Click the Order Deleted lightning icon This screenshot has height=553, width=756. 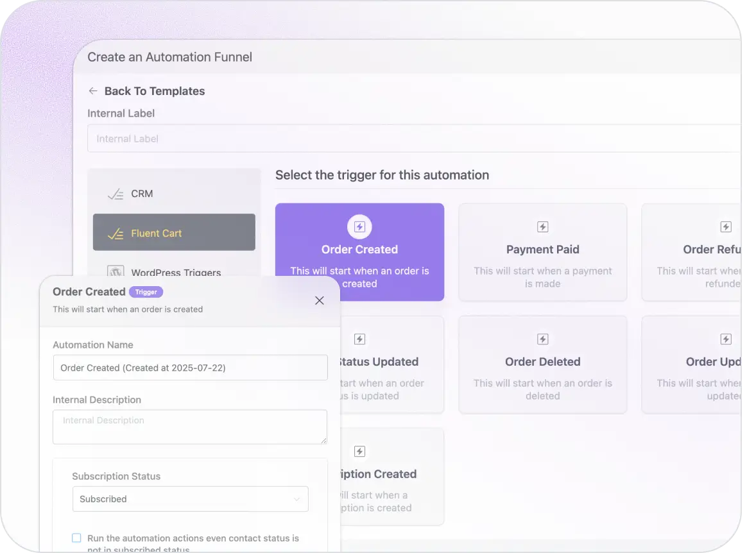(x=543, y=339)
